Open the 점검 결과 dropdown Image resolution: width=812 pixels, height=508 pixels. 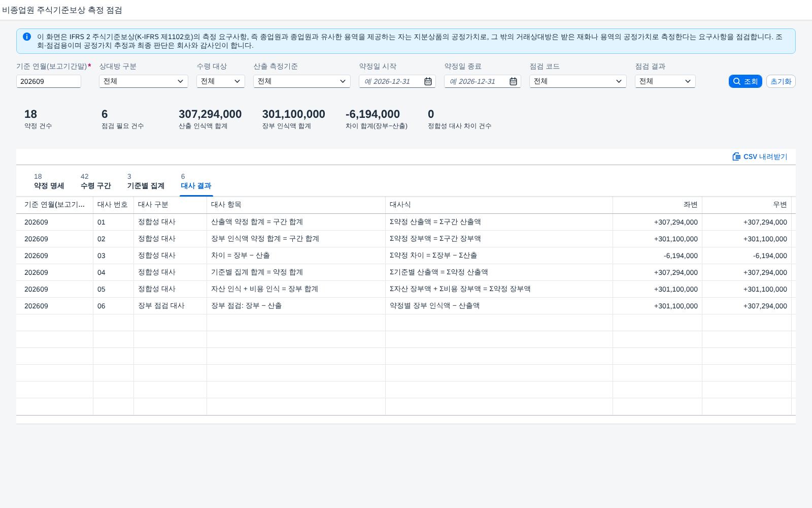(x=665, y=81)
